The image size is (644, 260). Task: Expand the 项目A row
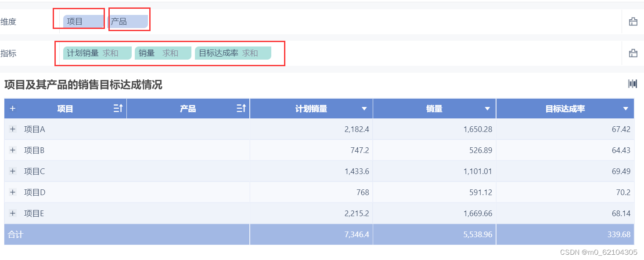tap(13, 129)
